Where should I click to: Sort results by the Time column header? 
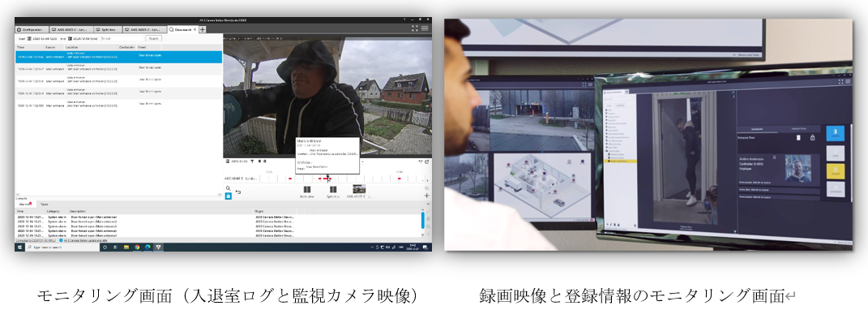click(21, 48)
